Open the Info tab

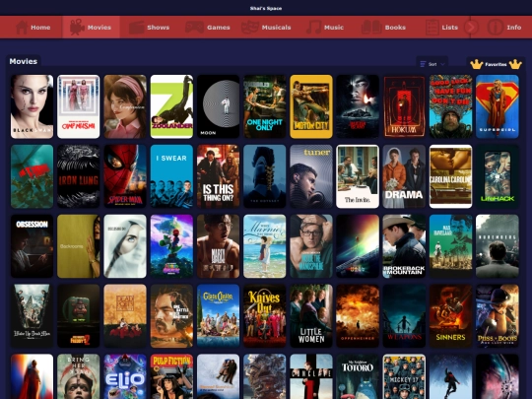(x=504, y=28)
